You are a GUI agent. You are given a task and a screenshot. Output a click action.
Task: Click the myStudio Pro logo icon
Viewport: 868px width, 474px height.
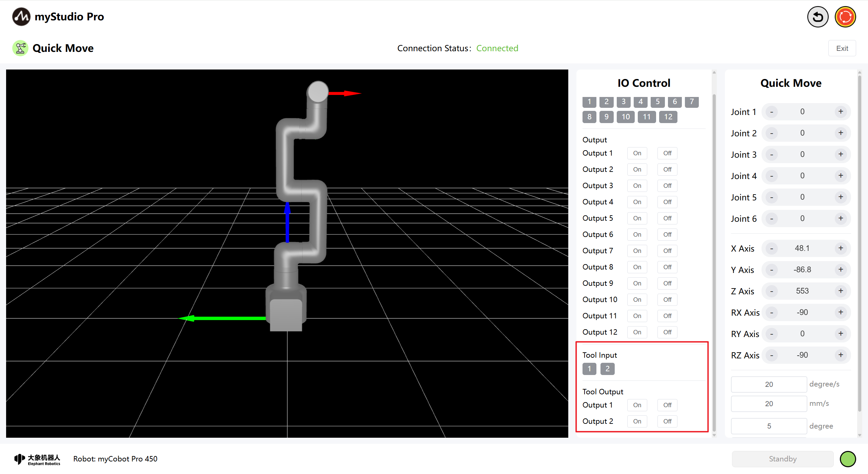tap(21, 17)
